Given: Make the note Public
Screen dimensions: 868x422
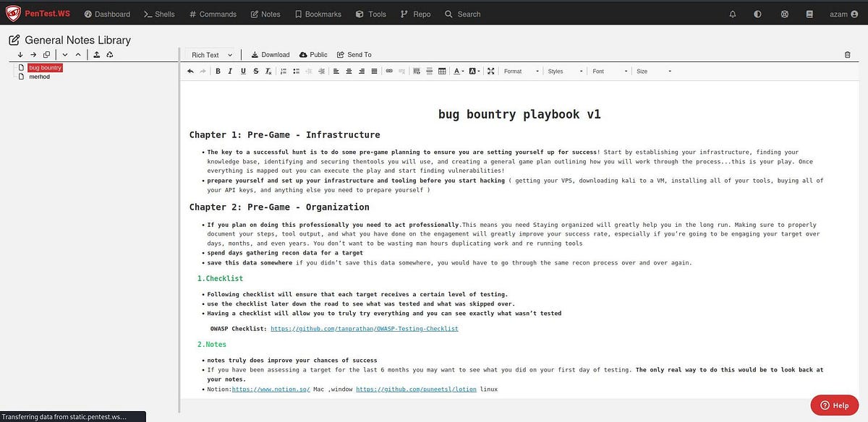Looking at the screenshot, I should (312, 54).
